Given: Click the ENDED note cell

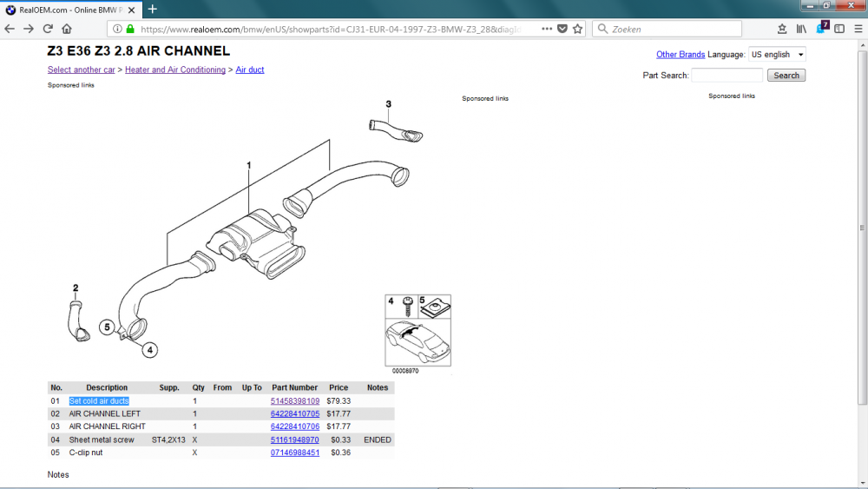Looking at the screenshot, I should pos(378,439).
